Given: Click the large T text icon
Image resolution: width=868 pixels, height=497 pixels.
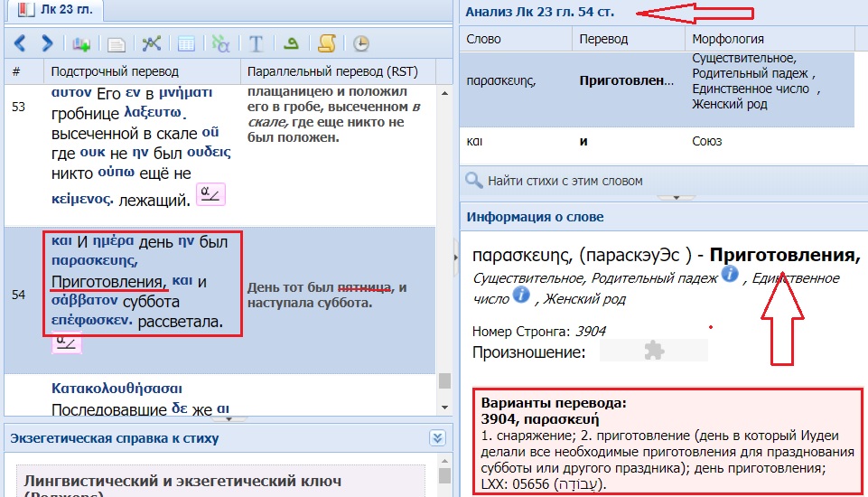Looking at the screenshot, I should pyautogui.click(x=257, y=43).
